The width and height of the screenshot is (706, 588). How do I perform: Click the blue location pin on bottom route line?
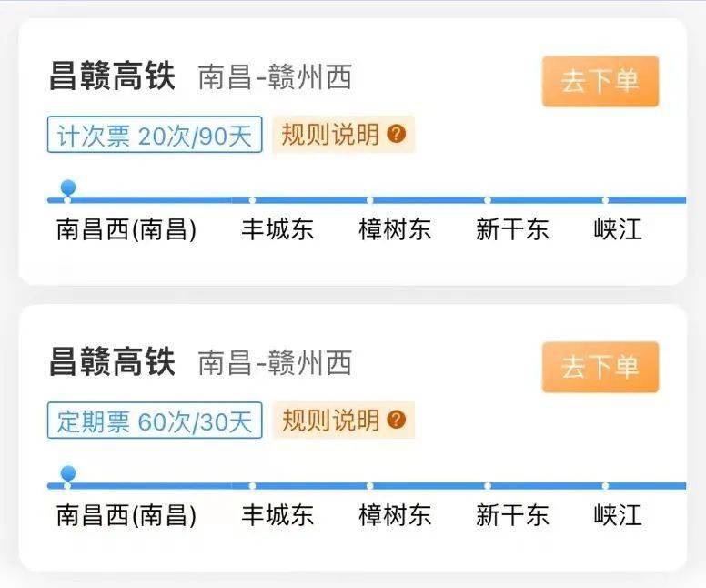[68, 474]
